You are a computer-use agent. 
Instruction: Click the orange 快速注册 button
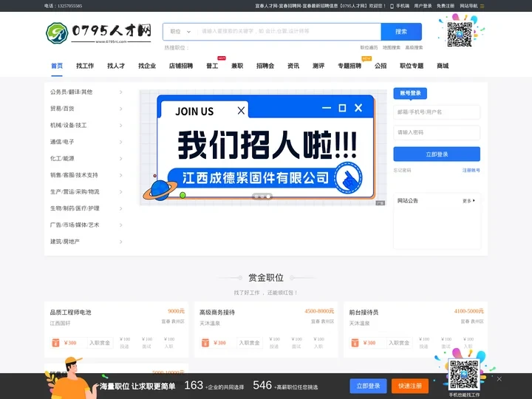pyautogui.click(x=410, y=386)
